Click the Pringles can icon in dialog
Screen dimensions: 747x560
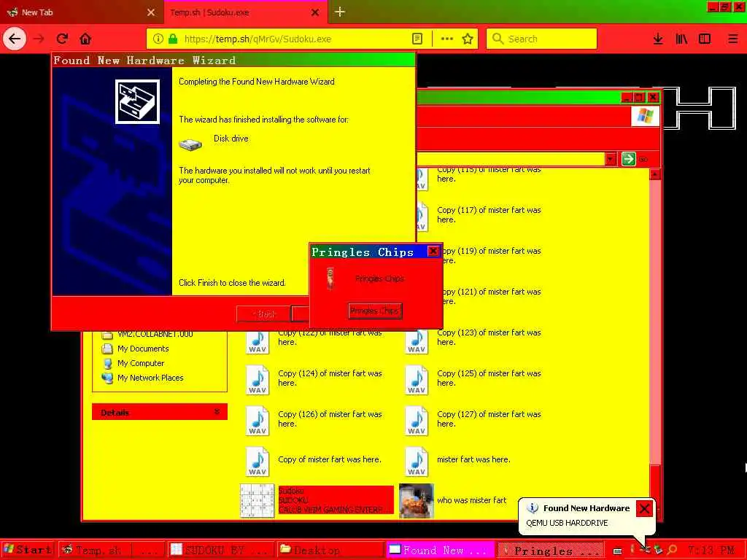pos(330,279)
